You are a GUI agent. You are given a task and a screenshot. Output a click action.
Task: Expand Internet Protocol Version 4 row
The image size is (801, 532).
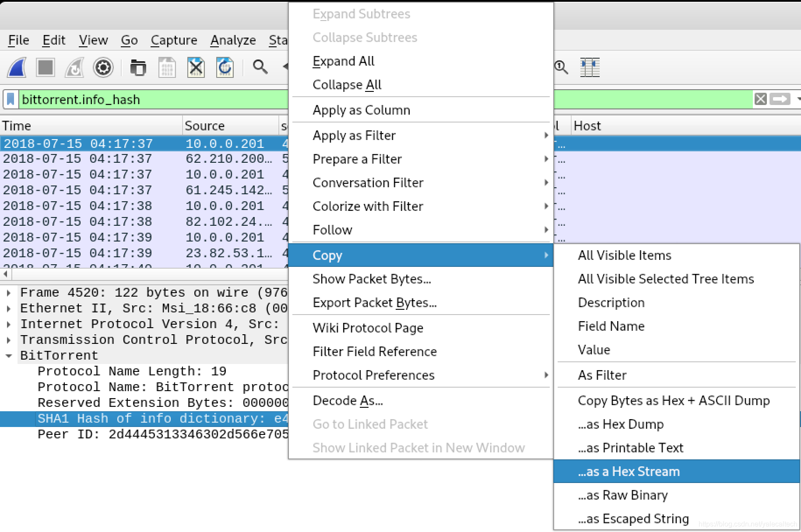[x=9, y=324]
